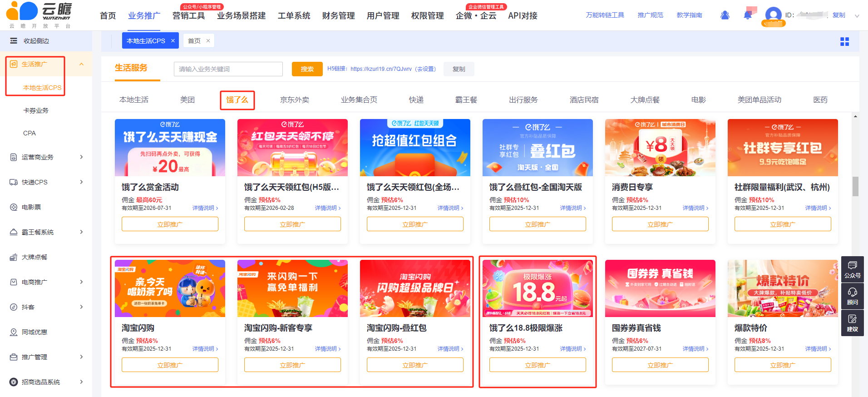Click 立即推广 for 饿了么赏金活动
Viewport: 868px width, 397px height.
tap(170, 224)
